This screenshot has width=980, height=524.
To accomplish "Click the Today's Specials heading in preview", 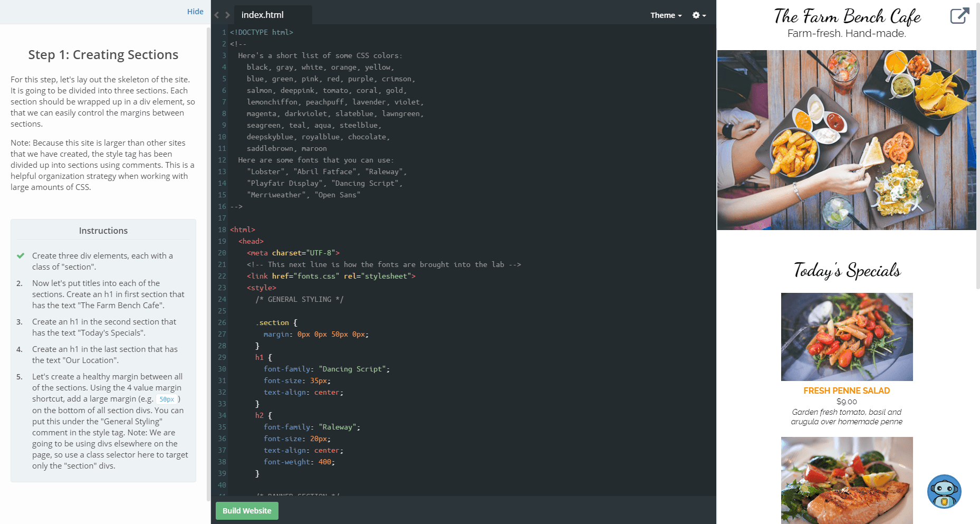I will click(x=847, y=270).
